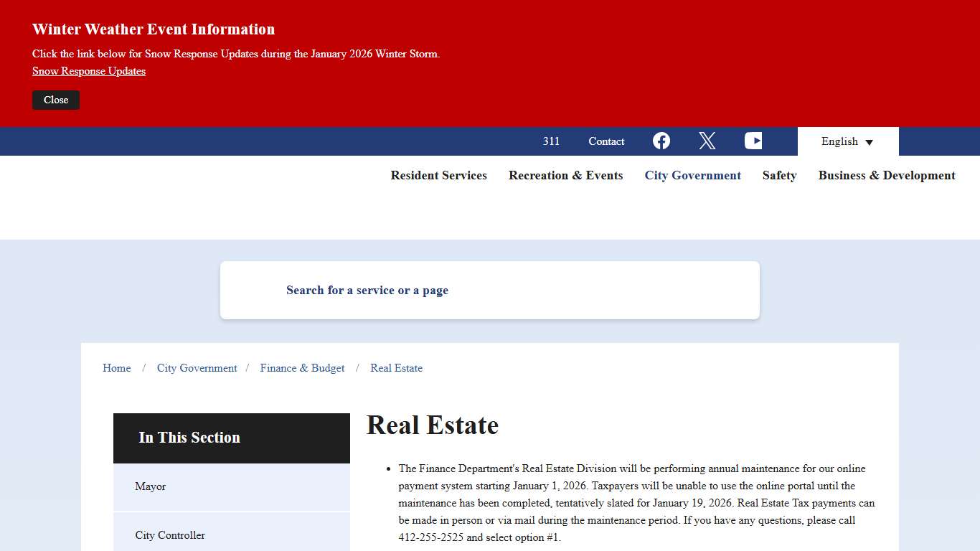Image resolution: width=980 pixels, height=551 pixels.
Task: Open Finance & Budget breadcrumb link
Action: point(302,368)
